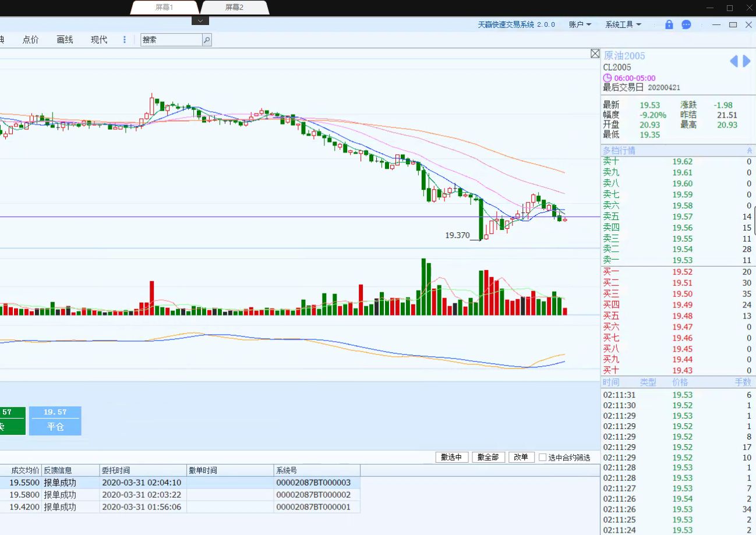The image size is (756, 535).
Task: Click the 幅度 -9.20% change value
Action: click(x=652, y=115)
